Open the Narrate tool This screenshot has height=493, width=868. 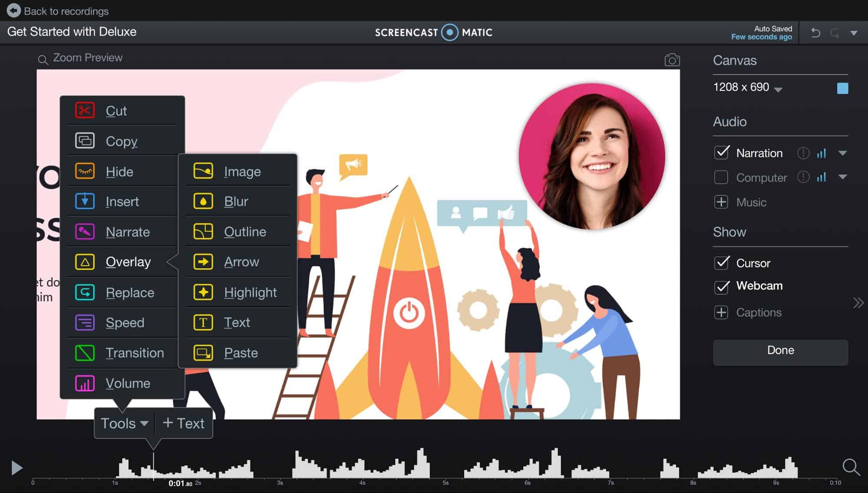pos(127,232)
